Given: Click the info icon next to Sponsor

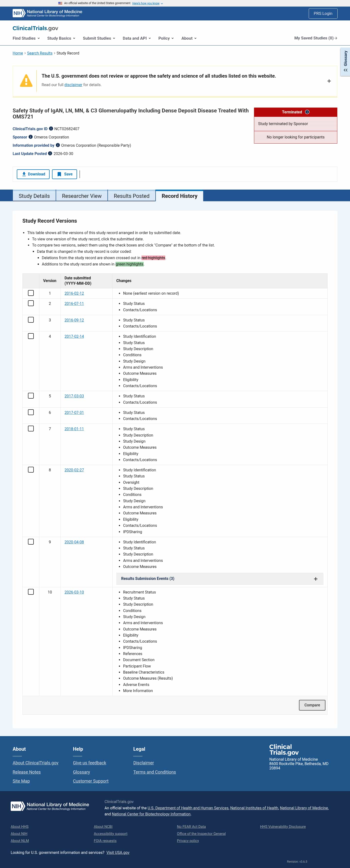Looking at the screenshot, I should (31, 137).
